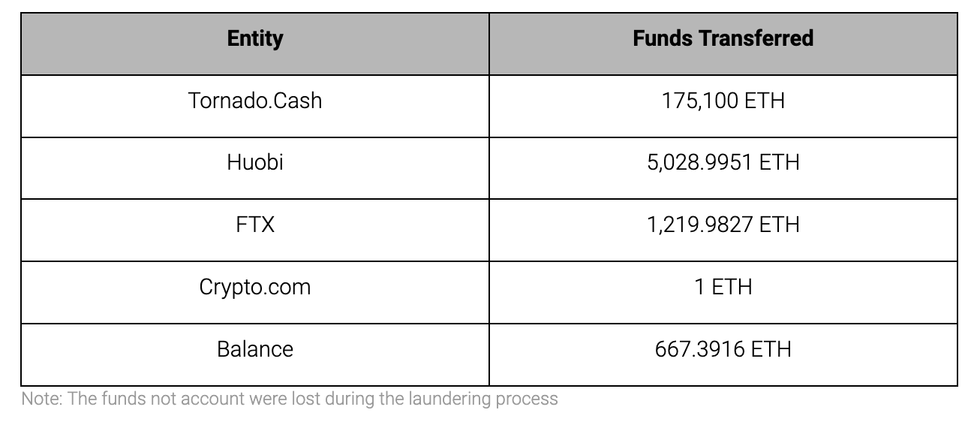The width and height of the screenshot is (980, 425).
Task: Click the Crypto.com entity cell
Action: [x=255, y=292]
